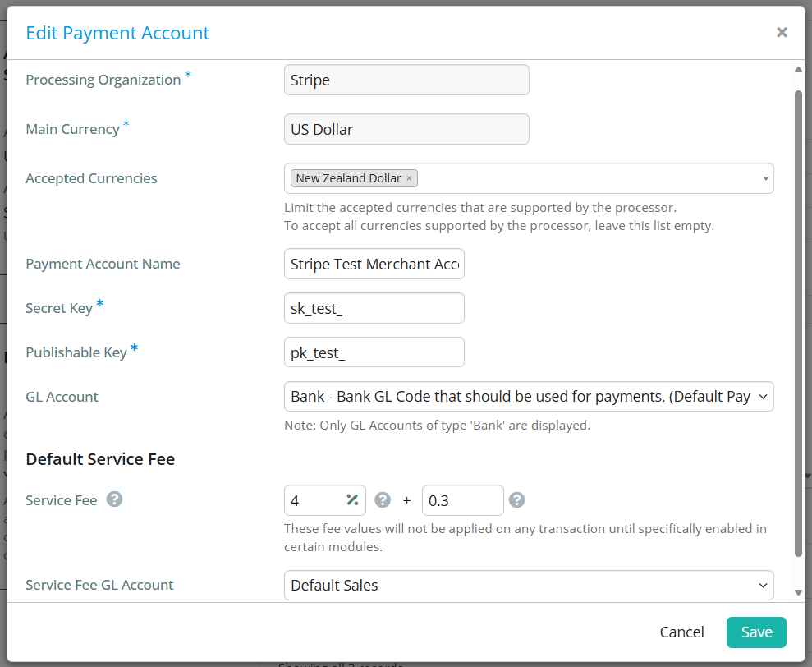Focus the Secret Key input field

(374, 308)
